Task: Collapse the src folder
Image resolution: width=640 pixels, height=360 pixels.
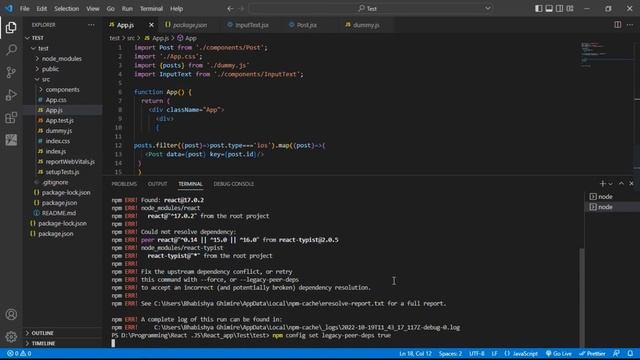Action: pos(62,79)
